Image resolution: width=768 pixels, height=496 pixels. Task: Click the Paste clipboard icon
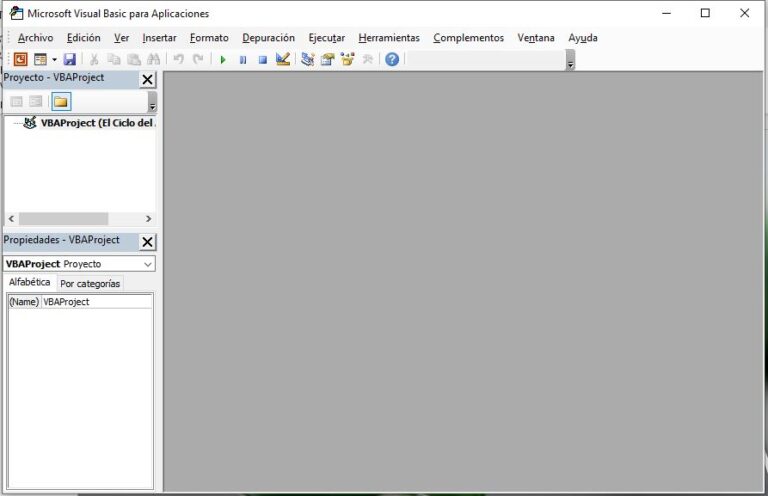(x=134, y=59)
